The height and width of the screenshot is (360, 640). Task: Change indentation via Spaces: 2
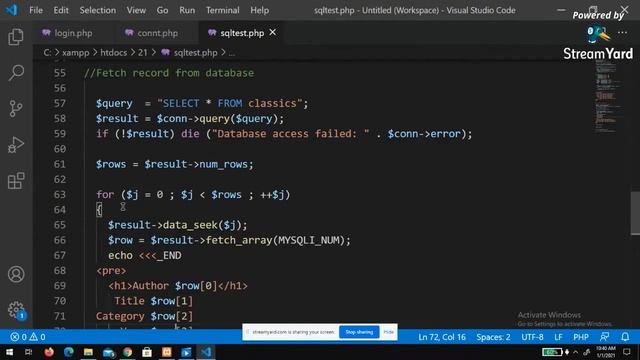(493, 337)
